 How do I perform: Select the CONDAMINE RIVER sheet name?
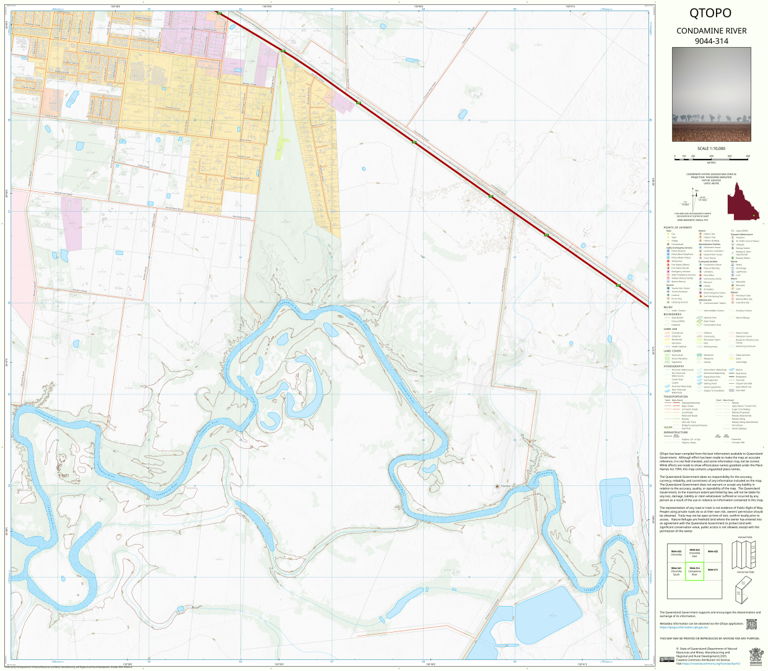711,31
